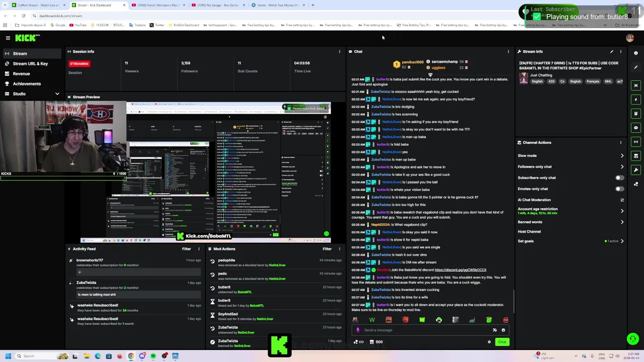The height and width of the screenshot is (362, 644).
Task: Click the dots cluster icon in right sidebar
Action: 636,184
